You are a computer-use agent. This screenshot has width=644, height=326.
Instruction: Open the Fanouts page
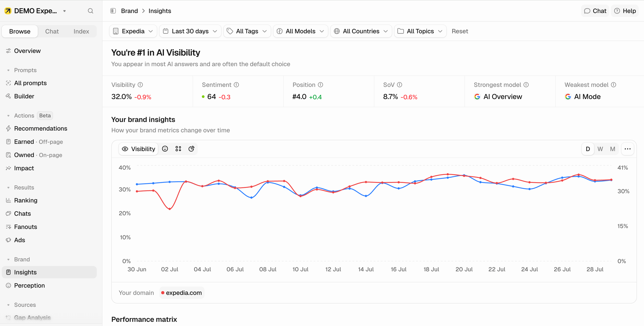point(49,227)
